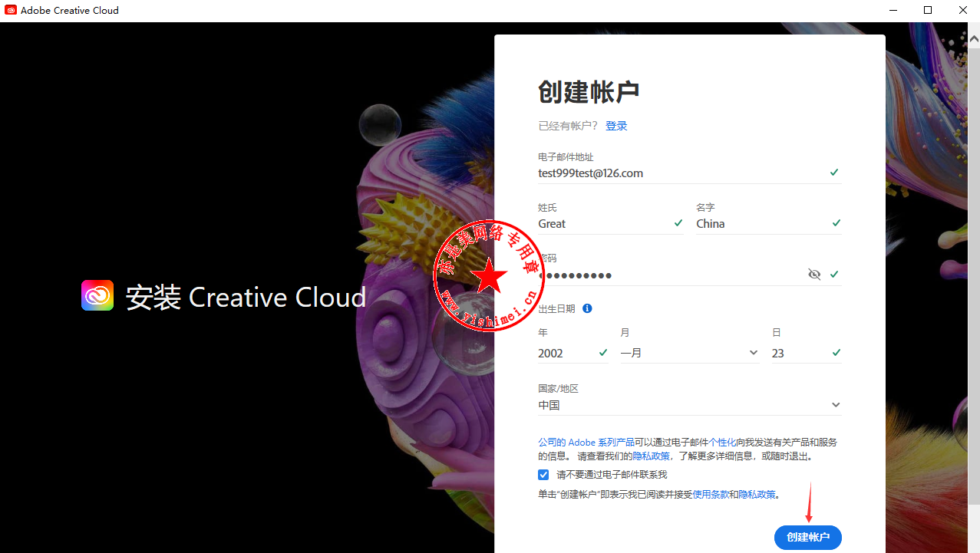Toggle password visibility with the eye icon
Image resolution: width=980 pixels, height=553 pixels.
click(x=814, y=275)
